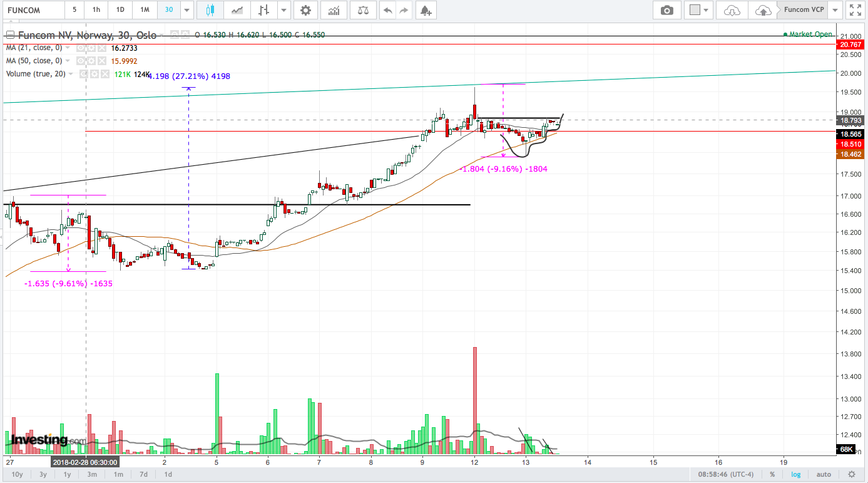Image resolution: width=868 pixels, height=483 pixels.
Task: Click the 20.767 red price label
Action: pyautogui.click(x=852, y=45)
